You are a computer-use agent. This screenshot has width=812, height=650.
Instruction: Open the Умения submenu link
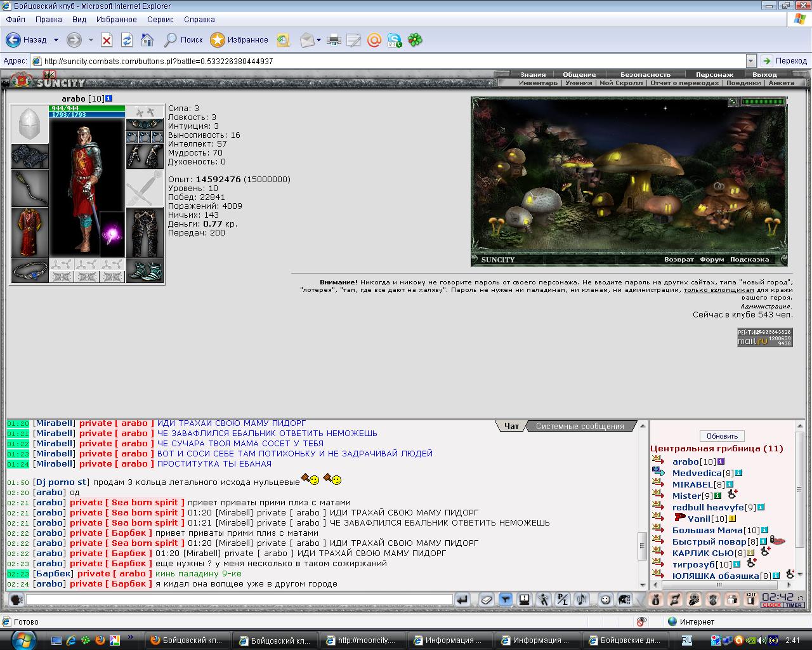tap(579, 83)
